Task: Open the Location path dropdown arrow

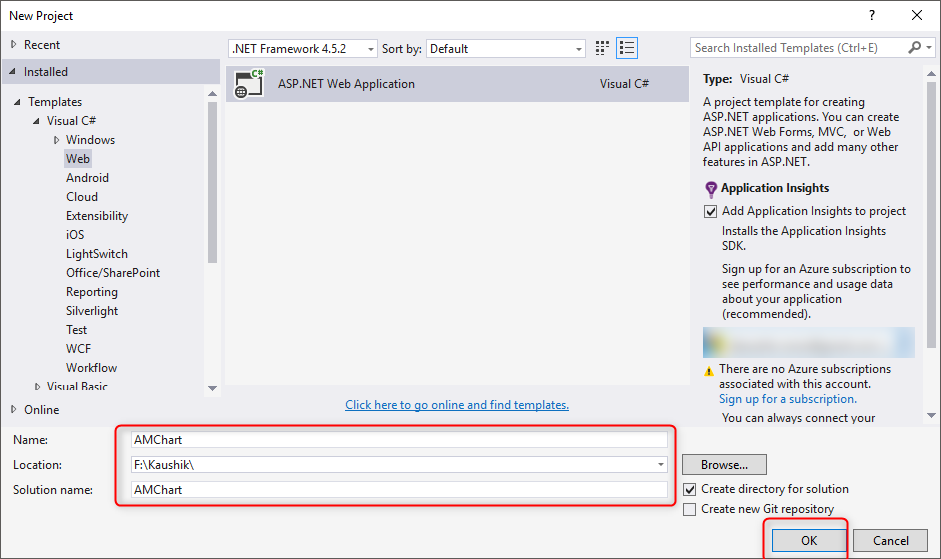Action: 661,465
